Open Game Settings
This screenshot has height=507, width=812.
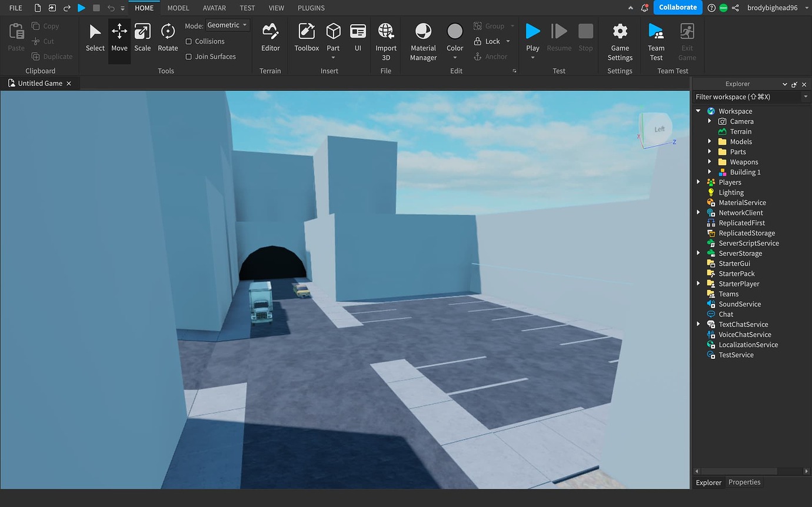point(620,39)
